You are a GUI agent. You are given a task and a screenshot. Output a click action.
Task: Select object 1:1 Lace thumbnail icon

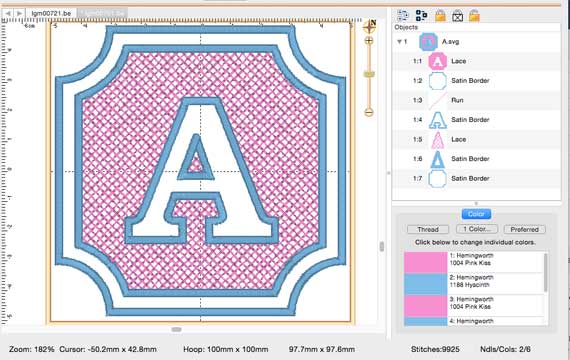[x=438, y=61]
